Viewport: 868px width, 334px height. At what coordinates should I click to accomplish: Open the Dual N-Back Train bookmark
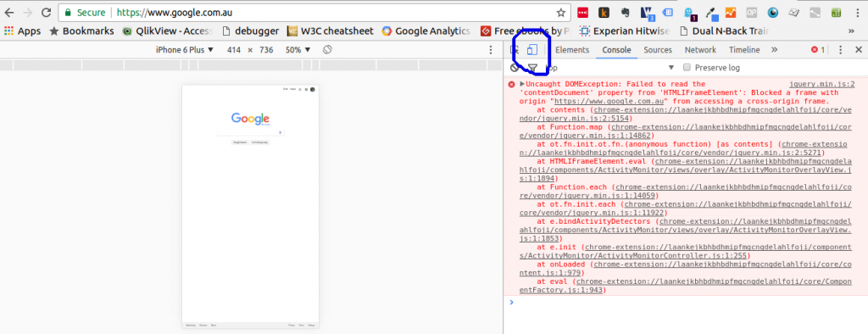click(724, 31)
